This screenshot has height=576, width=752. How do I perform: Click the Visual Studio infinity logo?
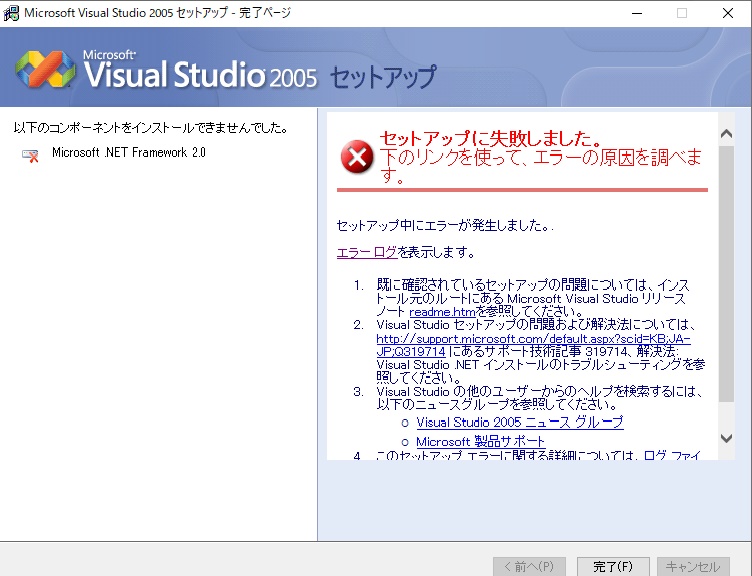(46, 69)
